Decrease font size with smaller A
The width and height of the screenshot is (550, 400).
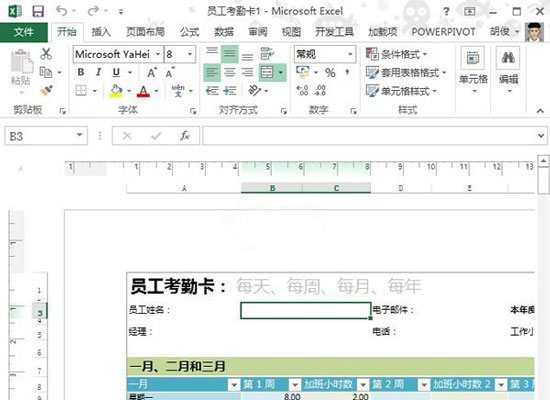point(170,73)
